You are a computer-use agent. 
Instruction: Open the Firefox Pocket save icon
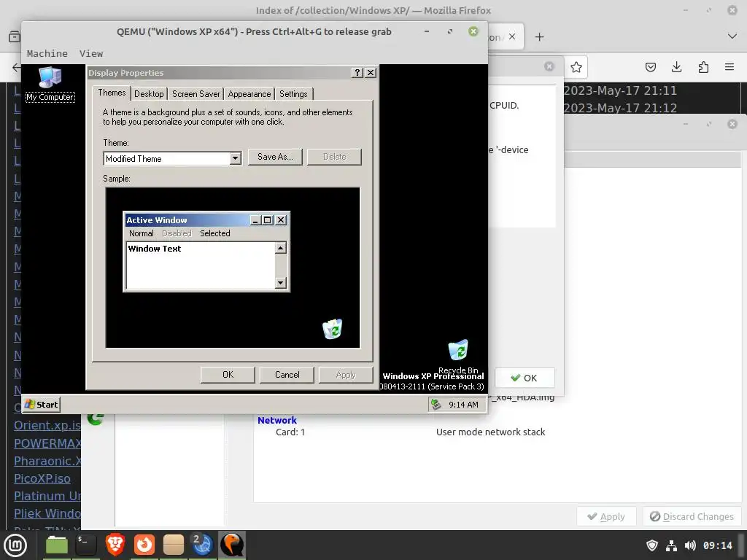pyautogui.click(x=650, y=67)
